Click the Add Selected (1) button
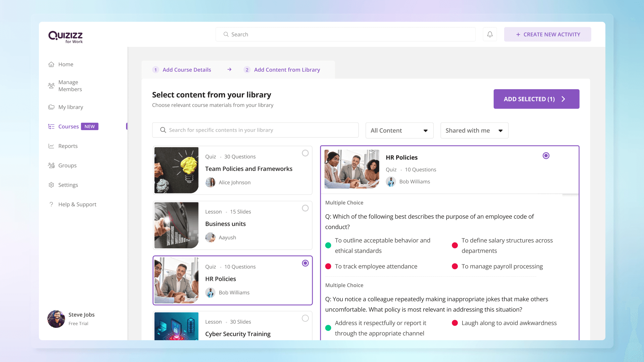This screenshot has width=644, height=362. (x=536, y=99)
